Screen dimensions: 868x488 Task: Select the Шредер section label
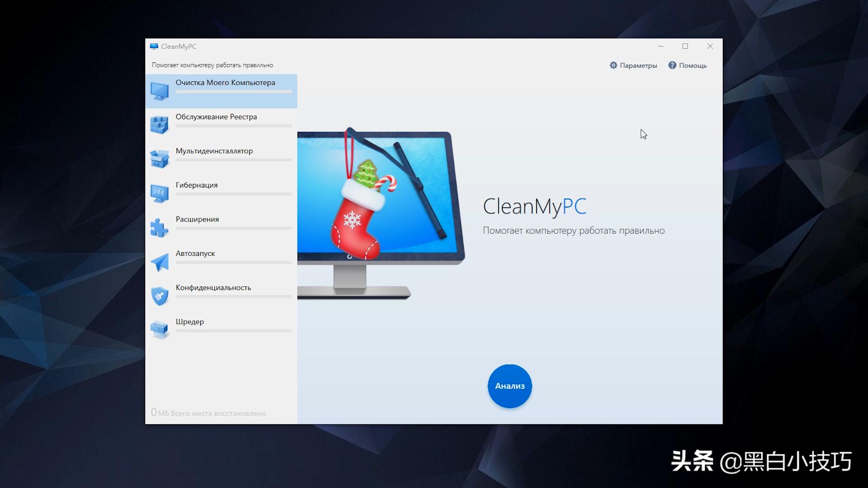[x=190, y=322]
